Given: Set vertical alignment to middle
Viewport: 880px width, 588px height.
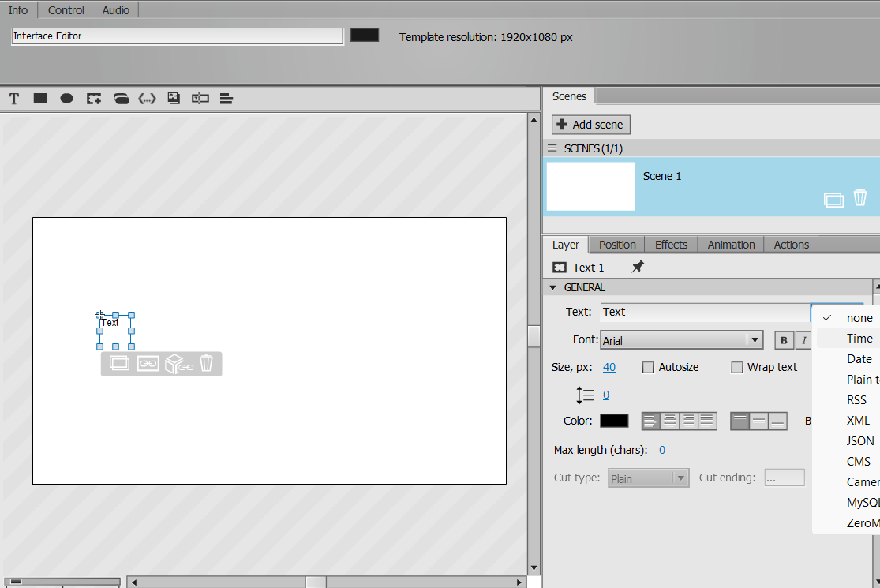Looking at the screenshot, I should pos(758,421).
